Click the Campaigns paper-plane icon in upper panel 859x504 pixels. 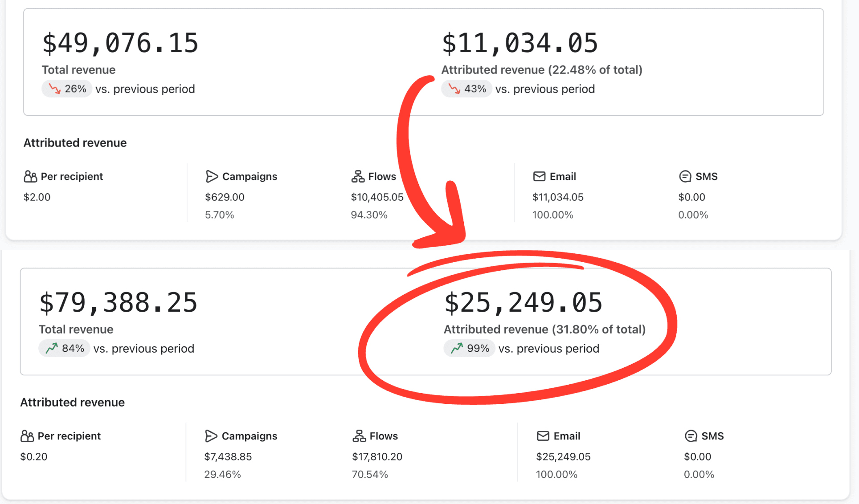pyautogui.click(x=212, y=177)
